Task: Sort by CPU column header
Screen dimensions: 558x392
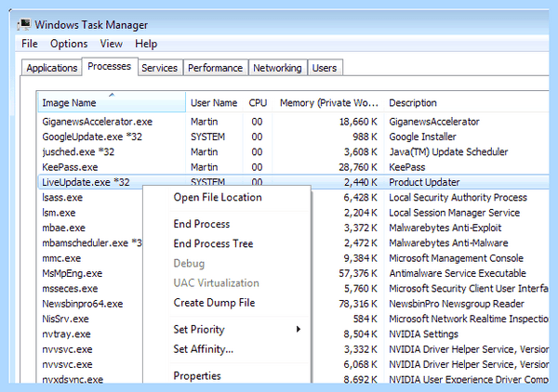Action: coord(258,103)
